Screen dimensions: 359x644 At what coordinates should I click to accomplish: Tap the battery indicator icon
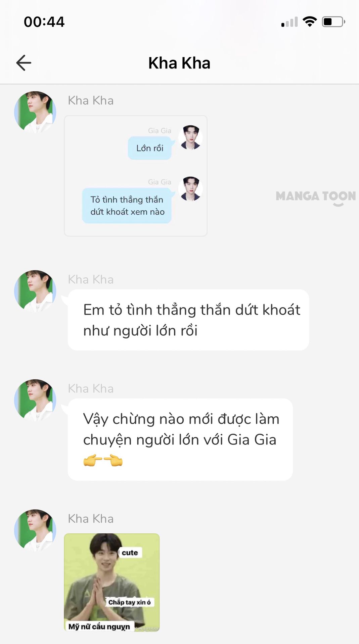pyautogui.click(x=333, y=22)
